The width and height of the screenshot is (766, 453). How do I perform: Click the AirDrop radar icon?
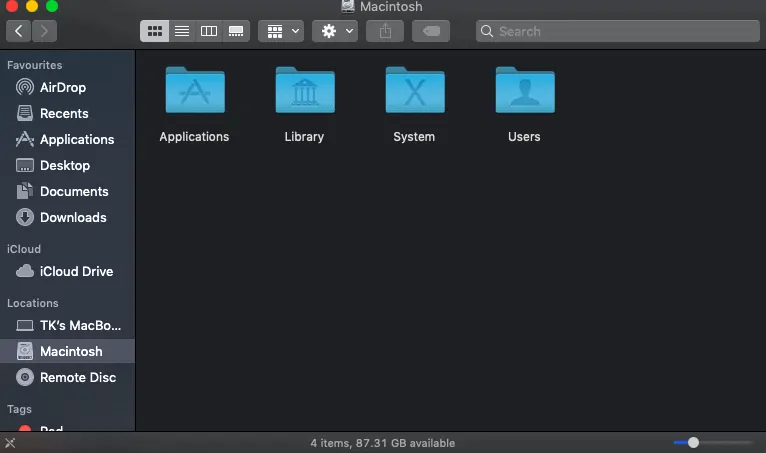coord(25,87)
